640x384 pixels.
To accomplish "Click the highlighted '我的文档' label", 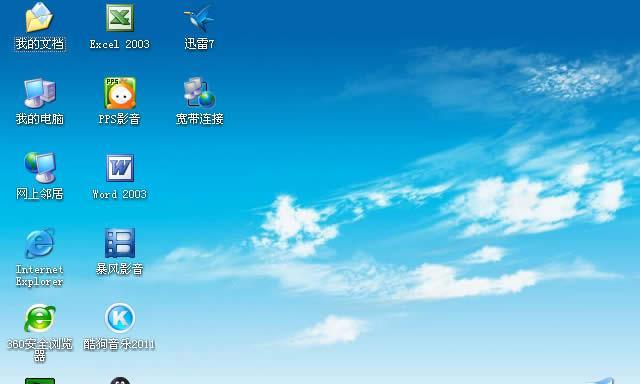I will point(40,44).
